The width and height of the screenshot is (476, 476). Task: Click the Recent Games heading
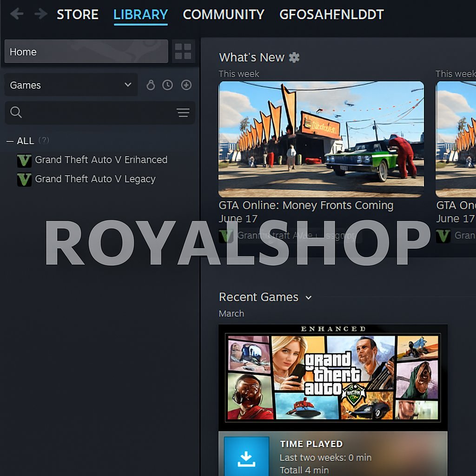click(x=258, y=297)
